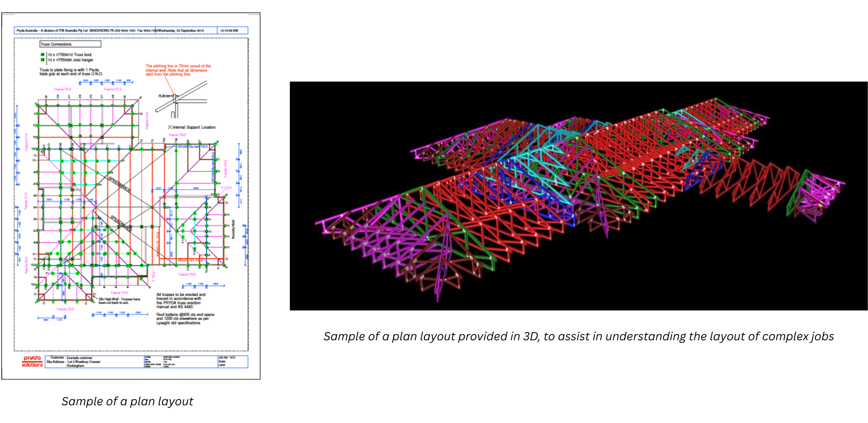Viewport: 868px width, 423px height.
Task: Open the 3D truss layout image
Action: click(x=578, y=196)
